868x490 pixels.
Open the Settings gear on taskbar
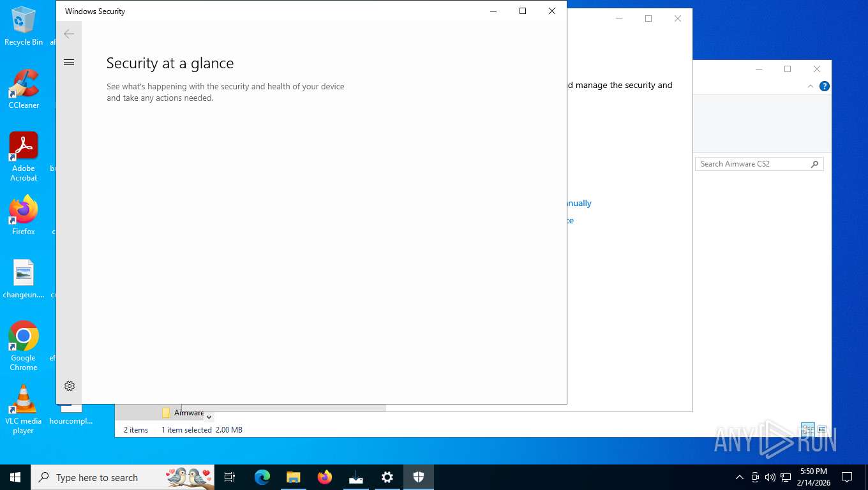click(x=387, y=477)
